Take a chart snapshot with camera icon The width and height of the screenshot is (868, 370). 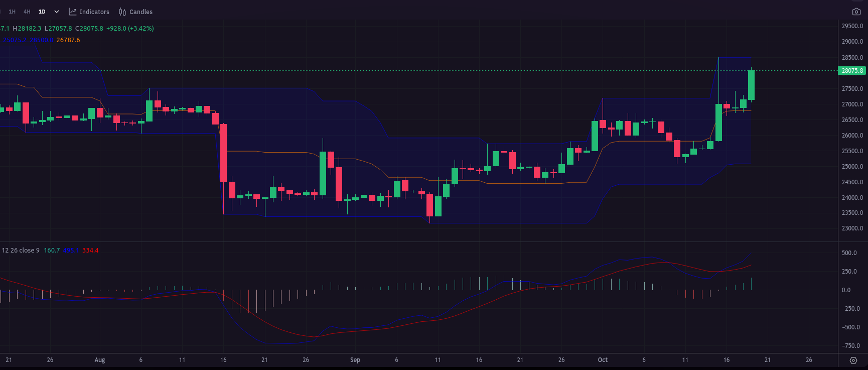[x=856, y=12]
